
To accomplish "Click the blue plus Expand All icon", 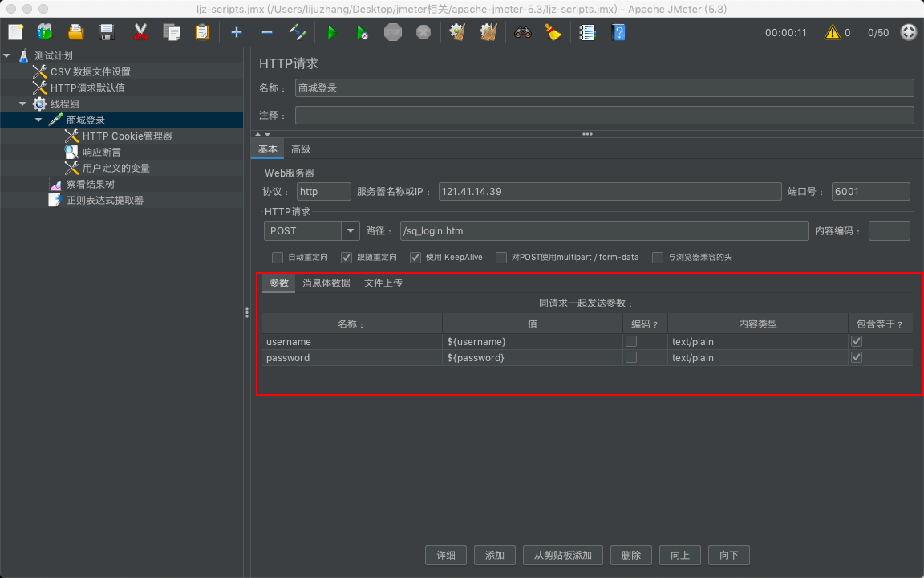I will (x=237, y=32).
